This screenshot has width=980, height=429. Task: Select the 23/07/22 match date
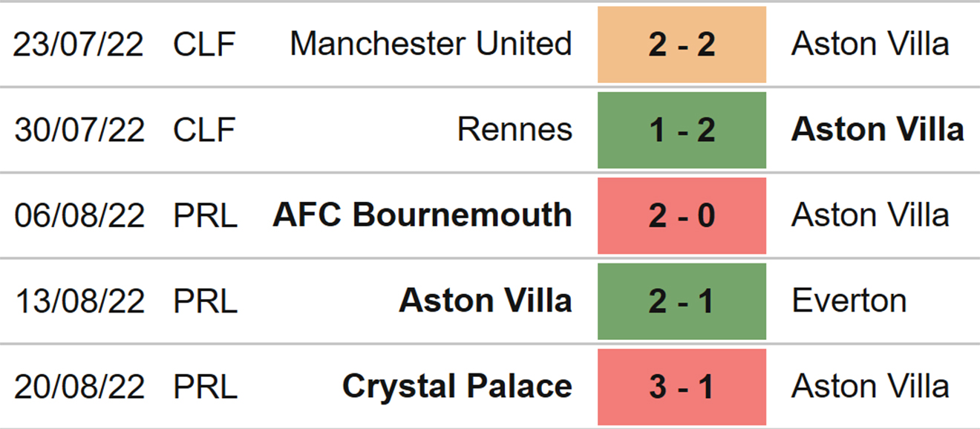pos(79,45)
